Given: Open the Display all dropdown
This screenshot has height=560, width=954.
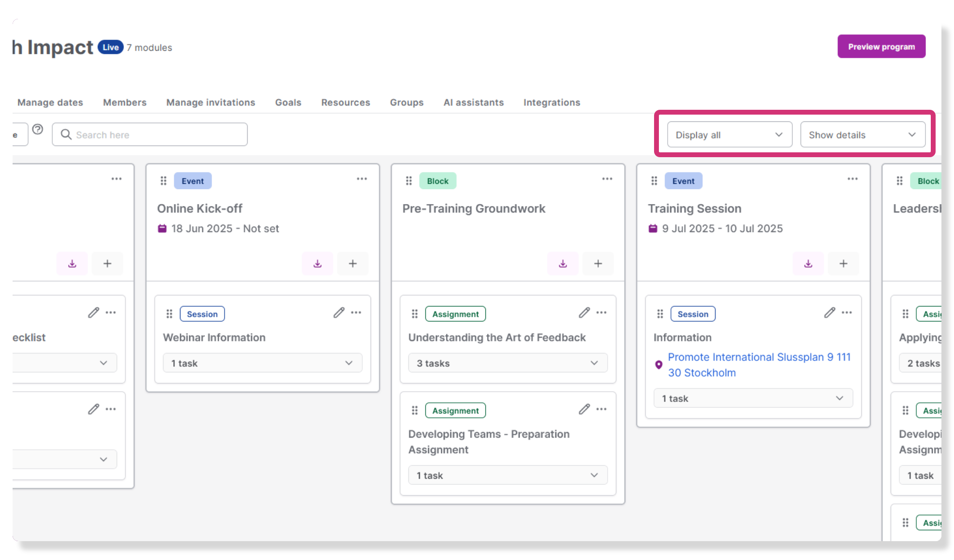Looking at the screenshot, I should pos(730,134).
